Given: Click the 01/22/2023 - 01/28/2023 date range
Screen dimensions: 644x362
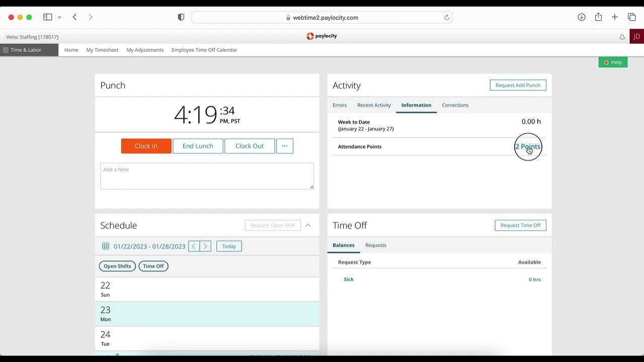Looking at the screenshot, I should pyautogui.click(x=149, y=246).
